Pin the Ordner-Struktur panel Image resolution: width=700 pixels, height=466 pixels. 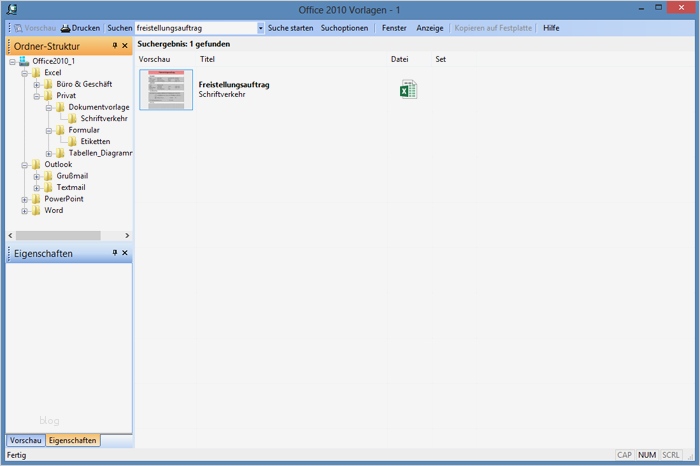tap(115, 46)
